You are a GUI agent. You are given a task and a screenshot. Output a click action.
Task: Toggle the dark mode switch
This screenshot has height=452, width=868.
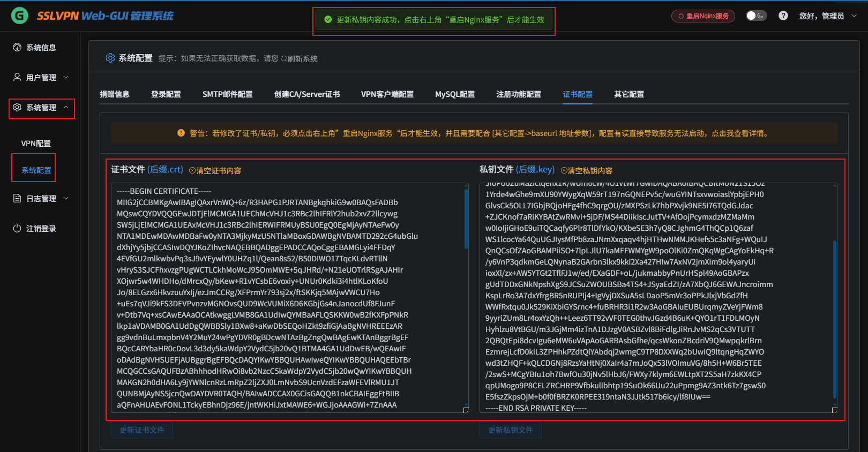[x=756, y=16]
